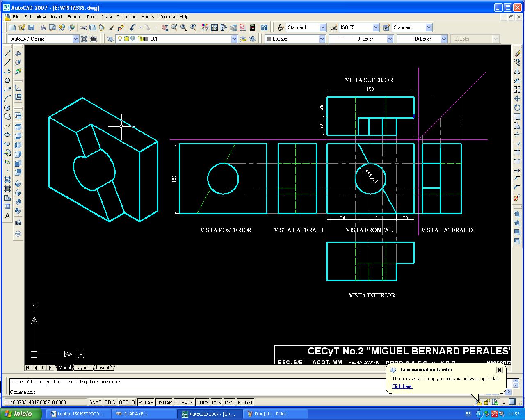Select the Spline draw tool

(x=7, y=126)
